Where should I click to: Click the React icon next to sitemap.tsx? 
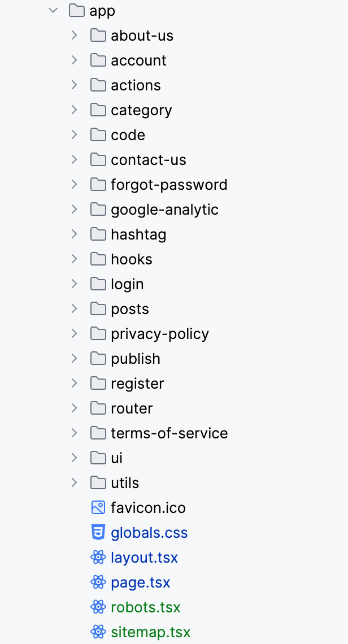(x=98, y=632)
